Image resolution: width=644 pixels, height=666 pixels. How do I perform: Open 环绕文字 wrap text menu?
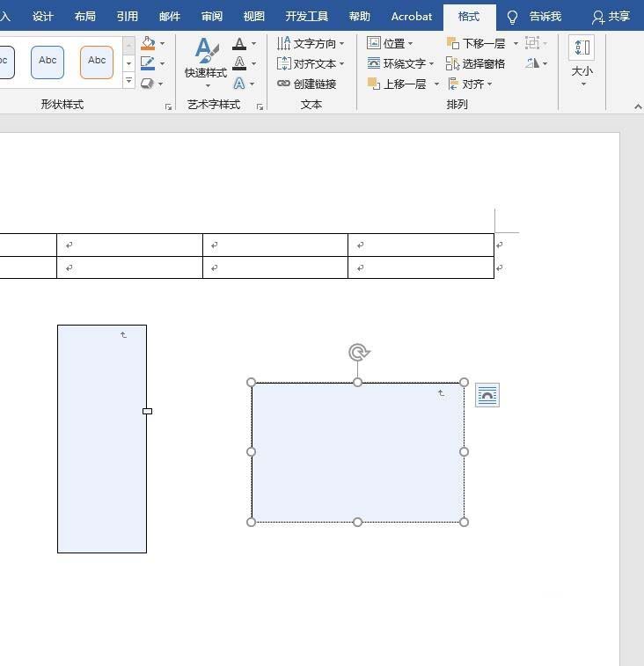(x=400, y=63)
